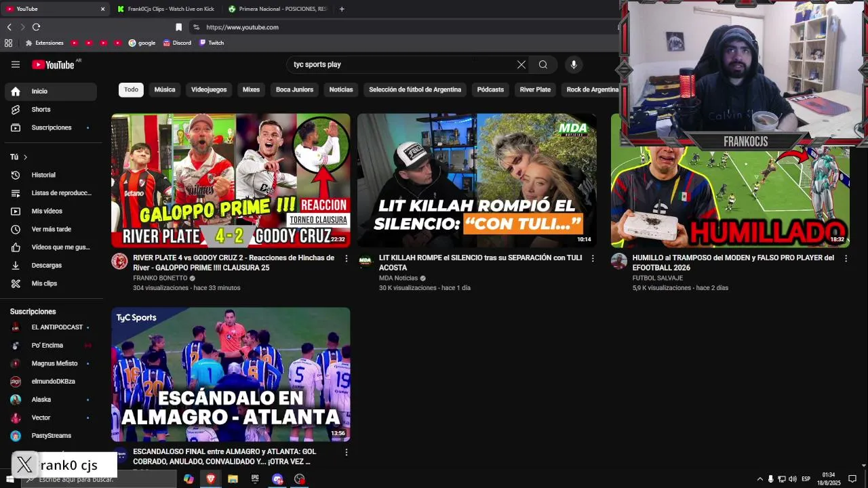The image size is (868, 488).
Task: Select the Noticias filter chip
Action: click(341, 89)
